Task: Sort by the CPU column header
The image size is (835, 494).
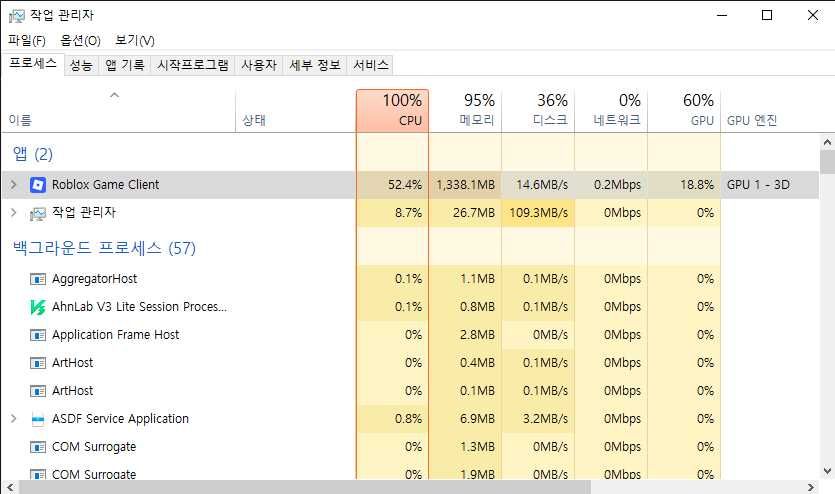Action: tap(392, 110)
